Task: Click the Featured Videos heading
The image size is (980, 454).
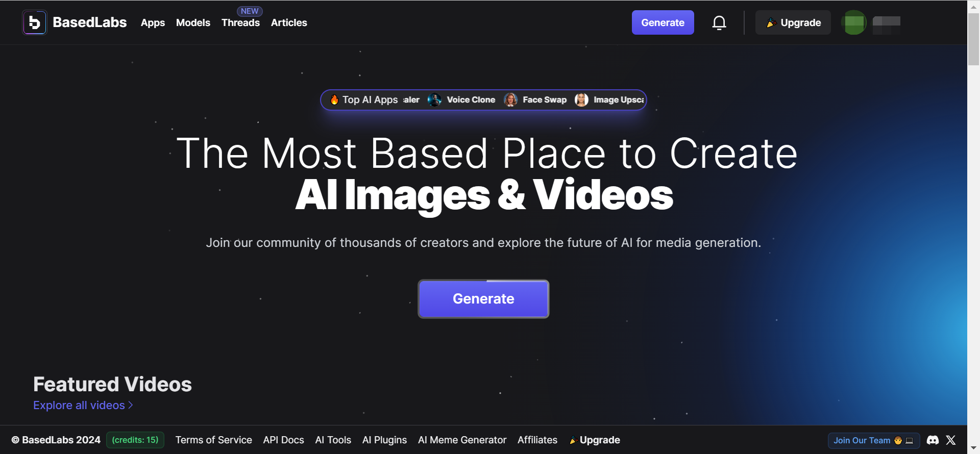Action: [x=112, y=384]
